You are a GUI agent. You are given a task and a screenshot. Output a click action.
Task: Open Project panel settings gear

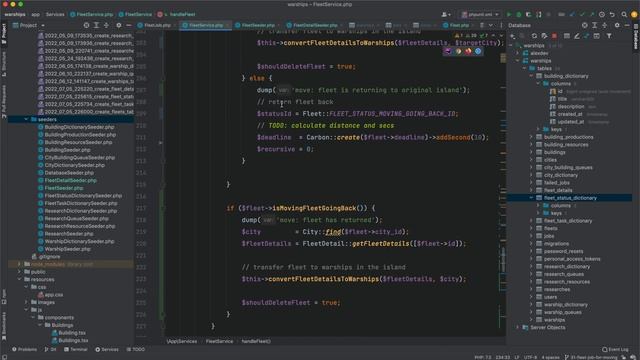(118, 25)
